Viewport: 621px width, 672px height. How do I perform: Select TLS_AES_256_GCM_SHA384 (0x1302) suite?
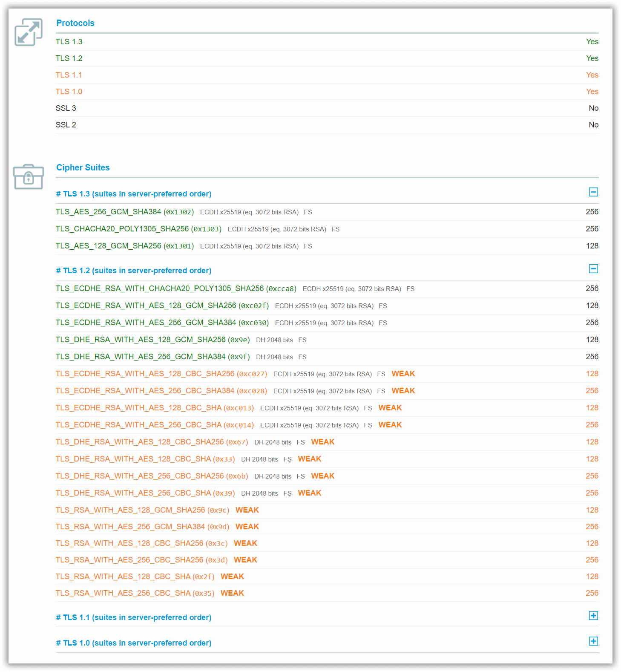125,212
